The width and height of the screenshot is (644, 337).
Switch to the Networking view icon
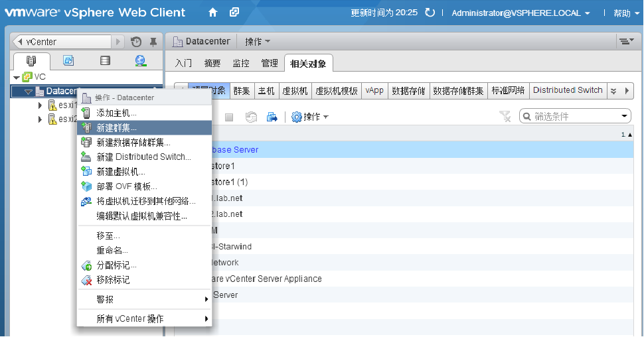click(141, 61)
